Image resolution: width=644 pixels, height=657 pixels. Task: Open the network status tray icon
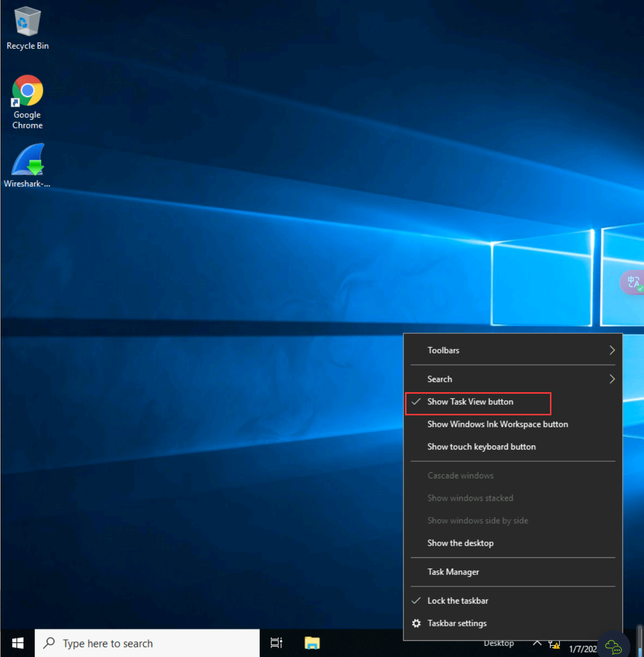554,644
